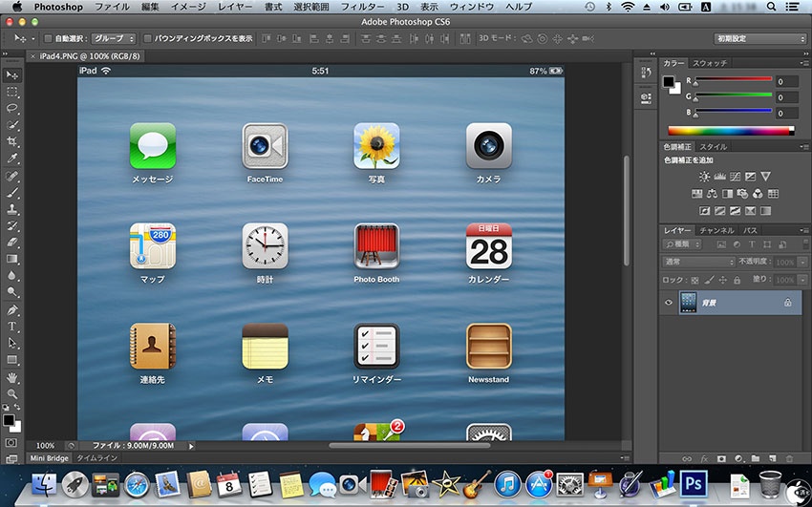812x507 pixels.
Task: Select the Eraser tool
Action: (x=11, y=243)
